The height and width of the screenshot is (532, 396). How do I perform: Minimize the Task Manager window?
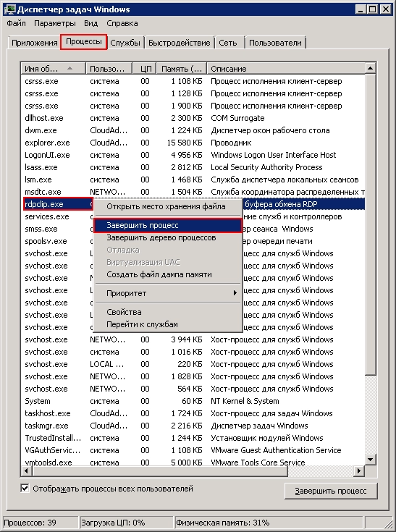(x=361, y=9)
